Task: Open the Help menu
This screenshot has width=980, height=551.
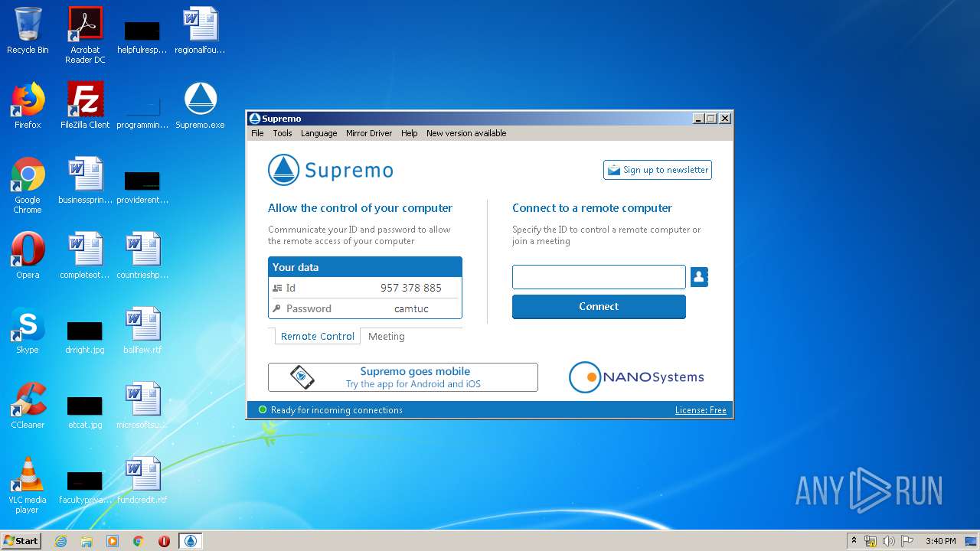Action: (x=410, y=133)
